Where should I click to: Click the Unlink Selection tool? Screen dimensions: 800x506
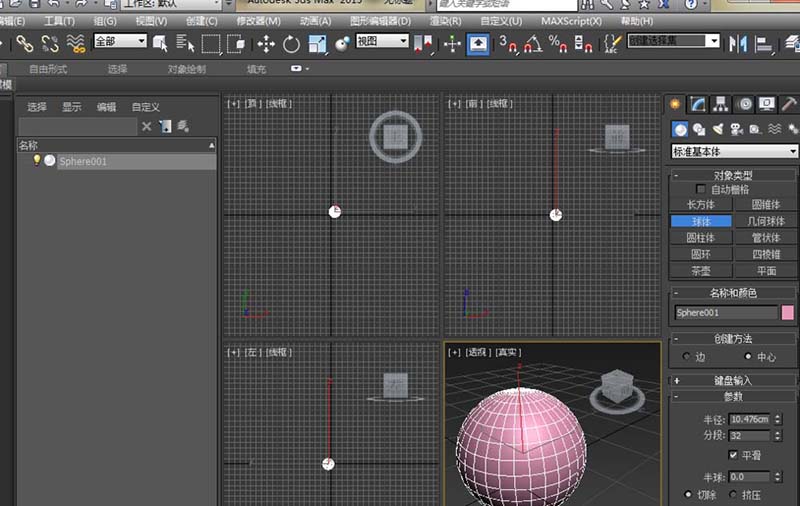pyautogui.click(x=50, y=44)
